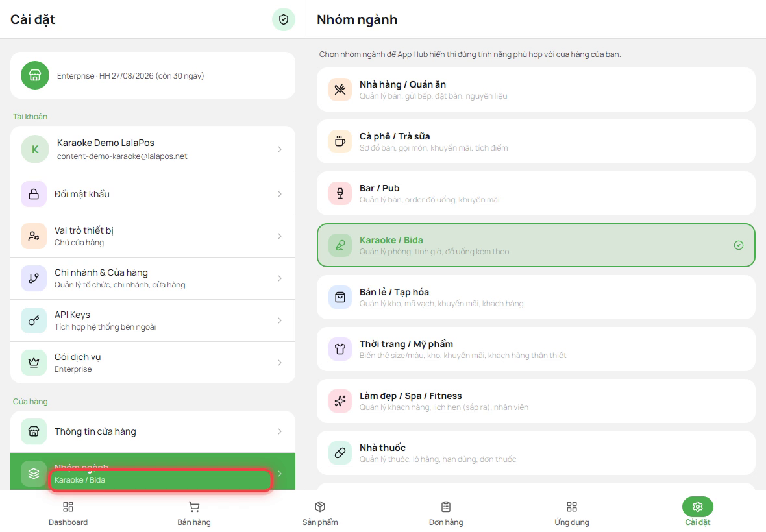Click the coffee cup icon of Cà phê / Trà sữa
766x532 pixels.
pyautogui.click(x=340, y=141)
